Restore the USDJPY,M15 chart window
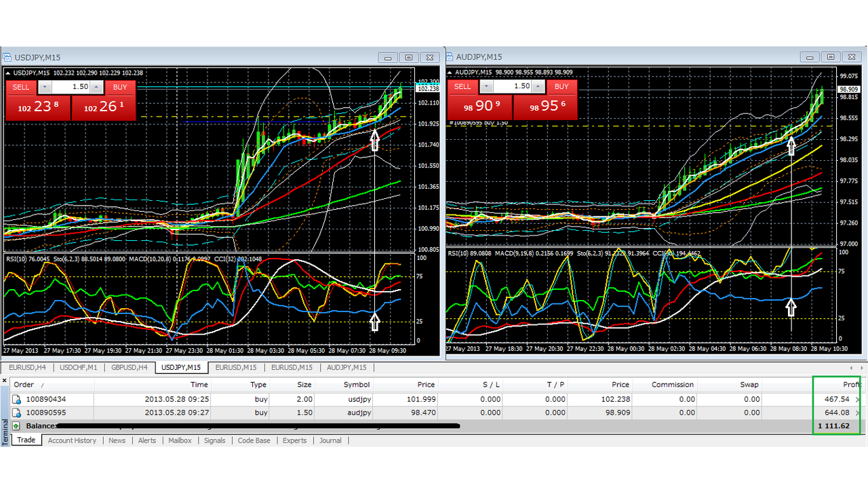The width and height of the screenshot is (868, 490). pyautogui.click(x=409, y=58)
